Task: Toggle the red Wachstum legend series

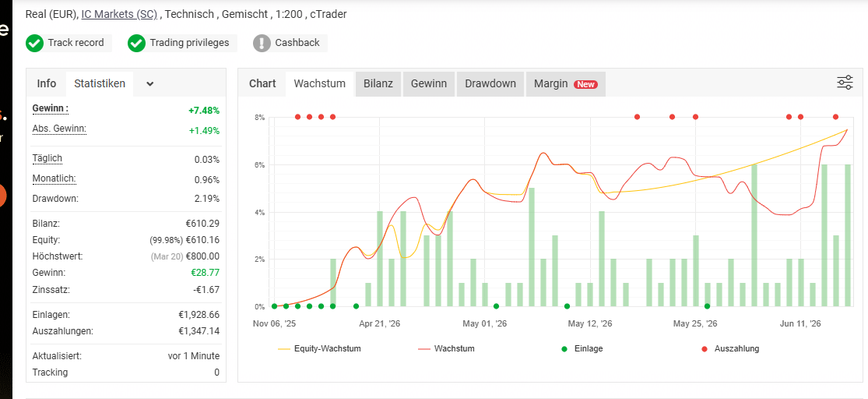Action: point(447,349)
